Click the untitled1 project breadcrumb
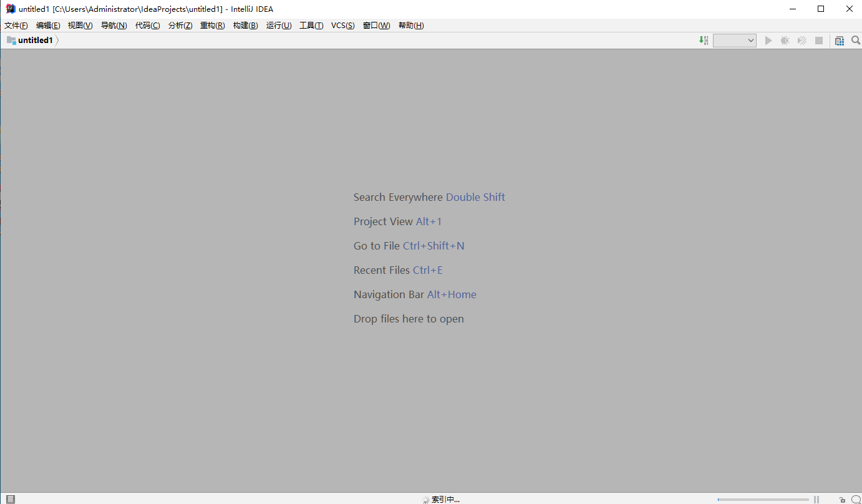 tap(35, 41)
